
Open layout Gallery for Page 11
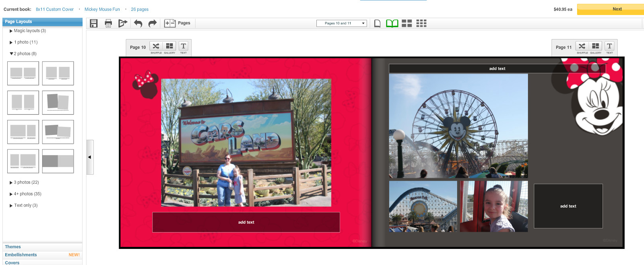(596, 47)
